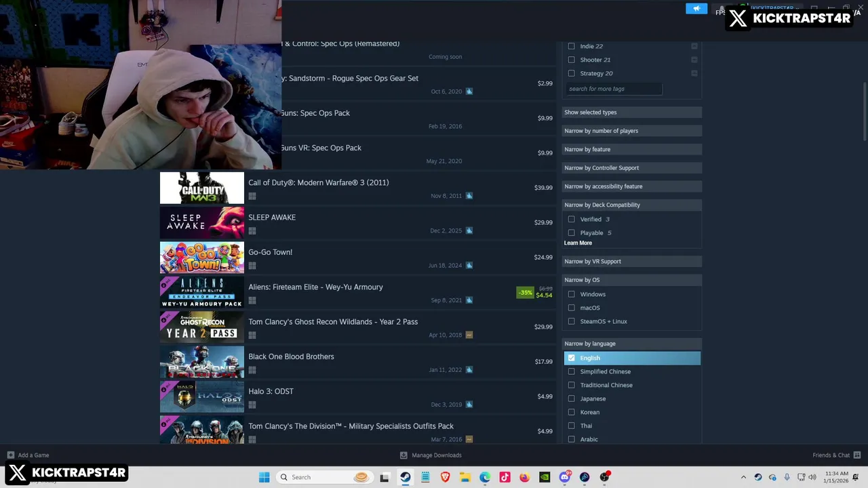Click the Steam icon in the taskbar
This screenshot has height=488, width=868.
(x=405, y=477)
